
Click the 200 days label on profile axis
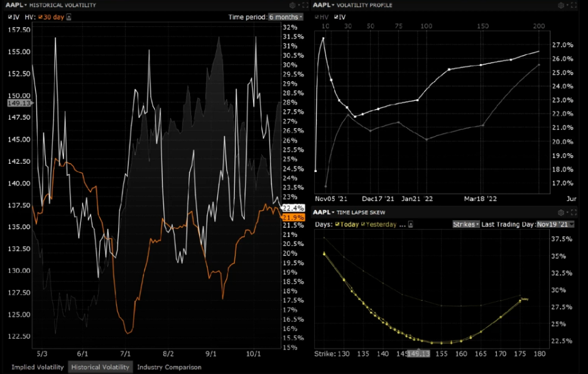tap(539, 26)
